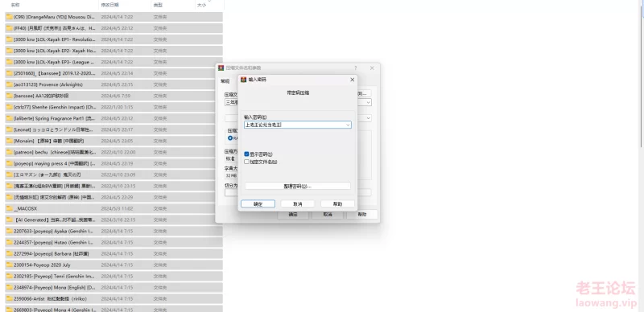Confirm password with the 确定 button
The image size is (644, 312).
(x=258, y=204)
